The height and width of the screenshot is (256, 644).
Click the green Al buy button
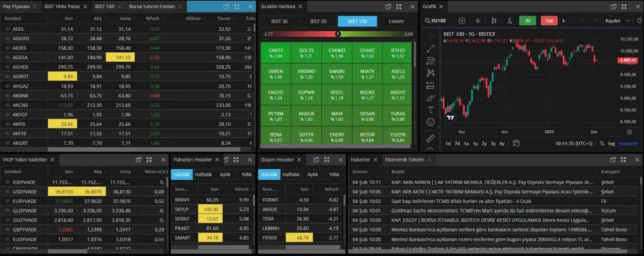pos(528,21)
